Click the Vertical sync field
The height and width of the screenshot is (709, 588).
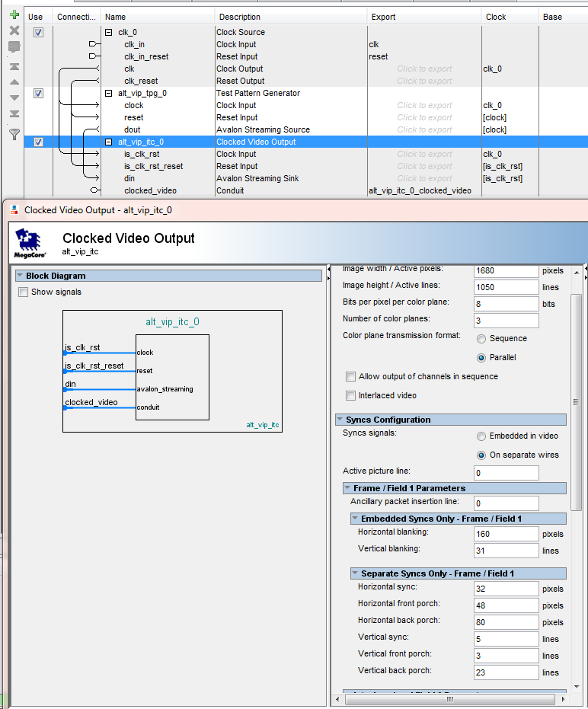[x=507, y=638]
